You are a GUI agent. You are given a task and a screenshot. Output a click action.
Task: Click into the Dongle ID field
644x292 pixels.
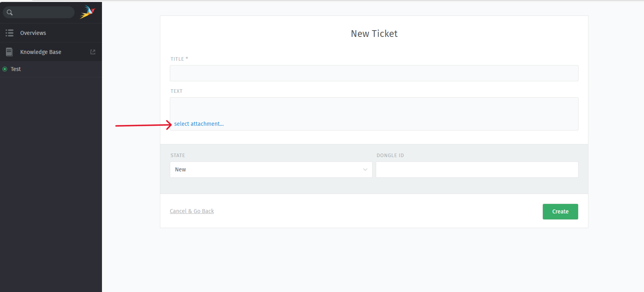coord(477,169)
